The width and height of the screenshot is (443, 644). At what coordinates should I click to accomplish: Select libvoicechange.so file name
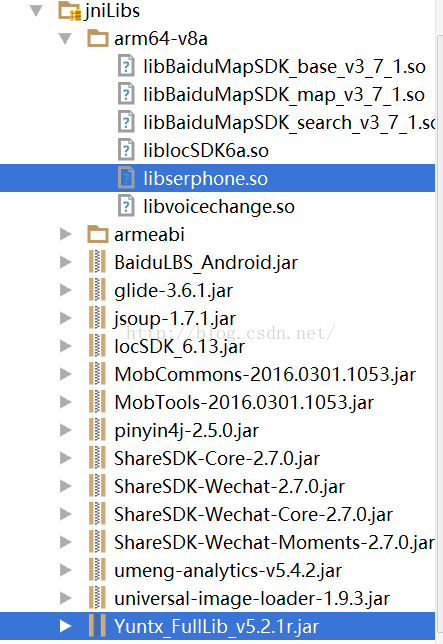(x=219, y=207)
